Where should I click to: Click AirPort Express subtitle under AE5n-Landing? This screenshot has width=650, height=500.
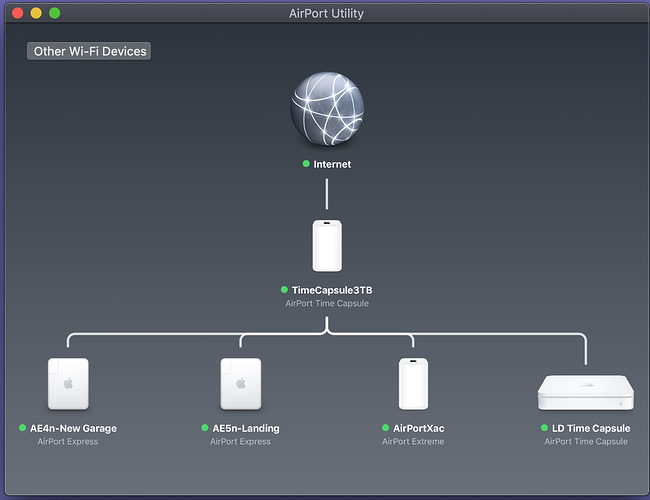click(x=240, y=442)
